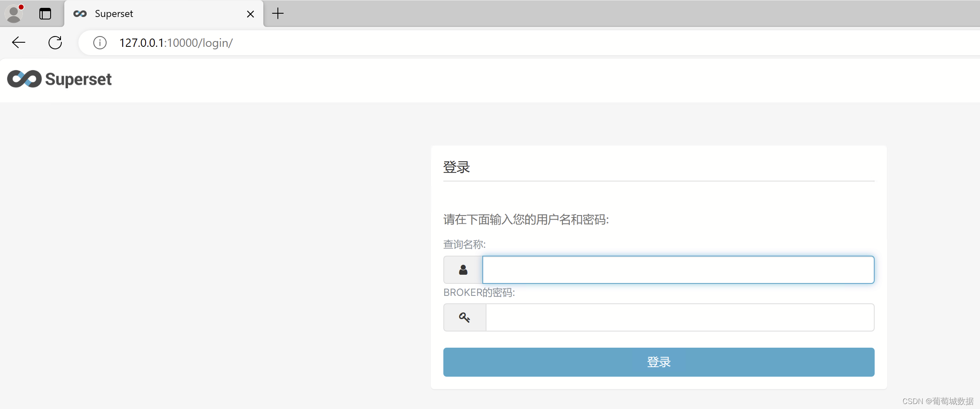Click the 登录 heading text in panel

457,167
